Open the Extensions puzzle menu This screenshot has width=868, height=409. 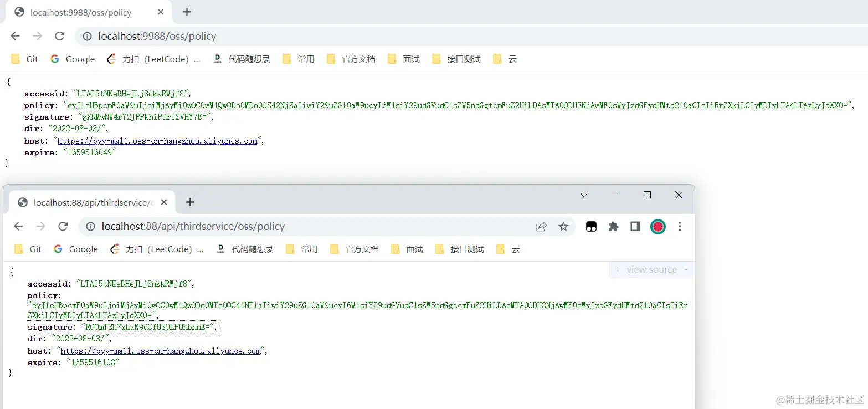(613, 227)
